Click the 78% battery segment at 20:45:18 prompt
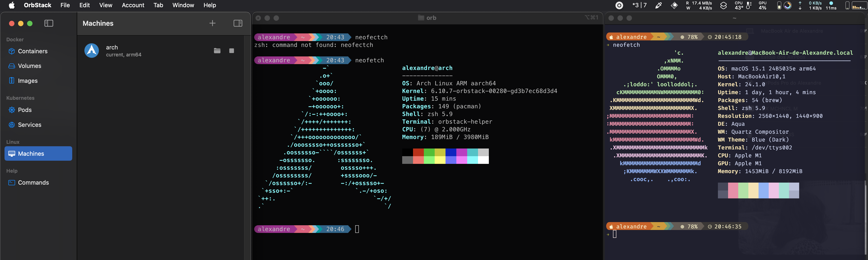Image resolution: width=868 pixels, height=260 pixels. (x=689, y=37)
